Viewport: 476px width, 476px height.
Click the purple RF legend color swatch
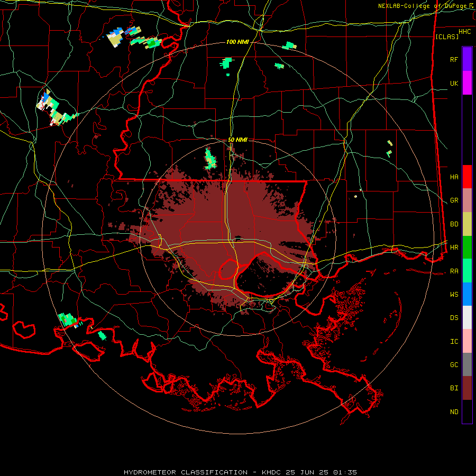(467, 59)
